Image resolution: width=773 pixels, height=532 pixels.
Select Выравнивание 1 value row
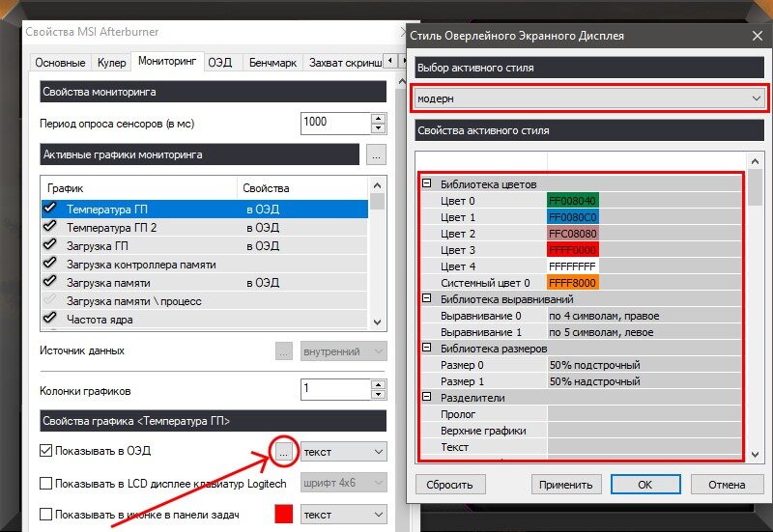pyautogui.click(x=644, y=332)
